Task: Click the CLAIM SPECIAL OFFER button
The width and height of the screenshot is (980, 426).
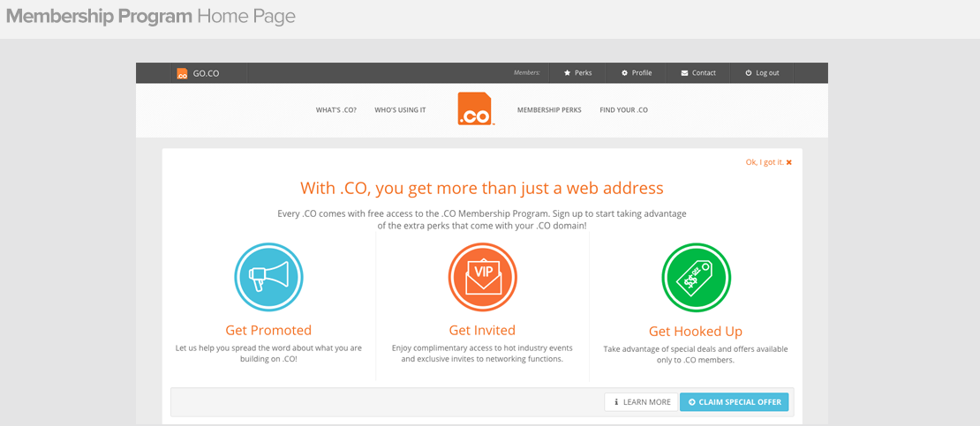Action: coord(735,402)
